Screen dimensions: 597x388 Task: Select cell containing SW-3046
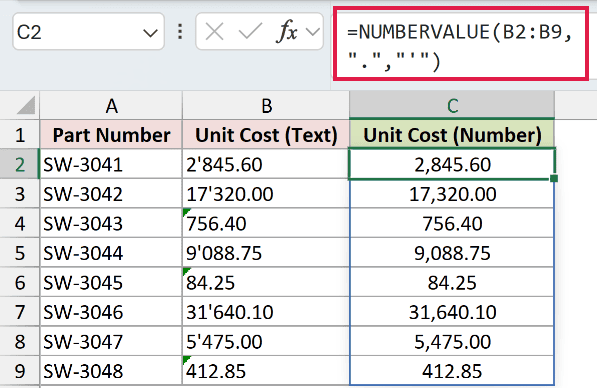click(111, 312)
